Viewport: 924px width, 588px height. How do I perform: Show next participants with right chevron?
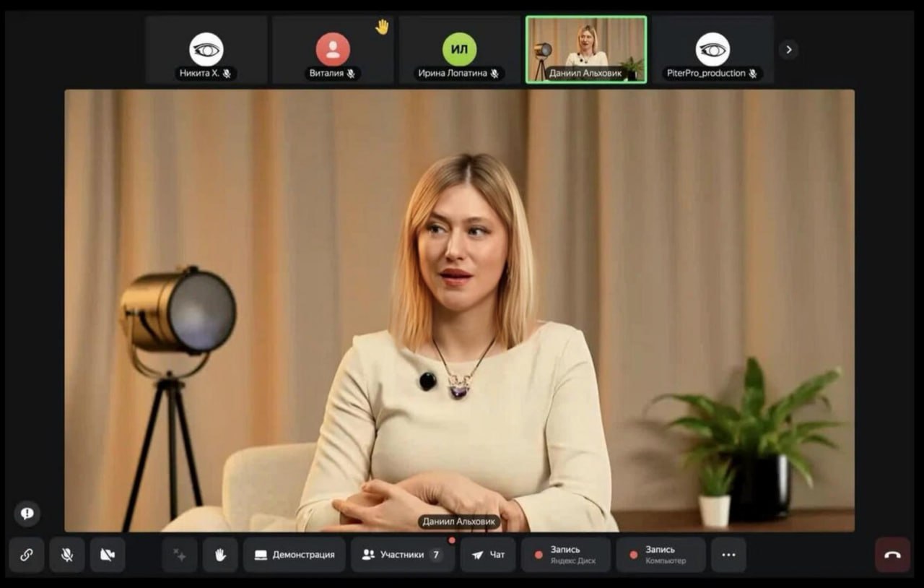(788, 50)
